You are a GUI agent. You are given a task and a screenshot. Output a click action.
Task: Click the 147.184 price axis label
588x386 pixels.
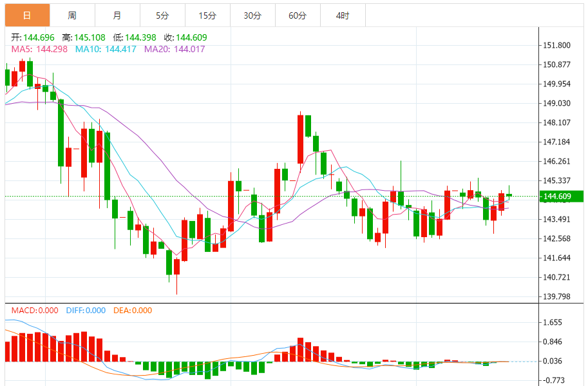pyautogui.click(x=557, y=142)
